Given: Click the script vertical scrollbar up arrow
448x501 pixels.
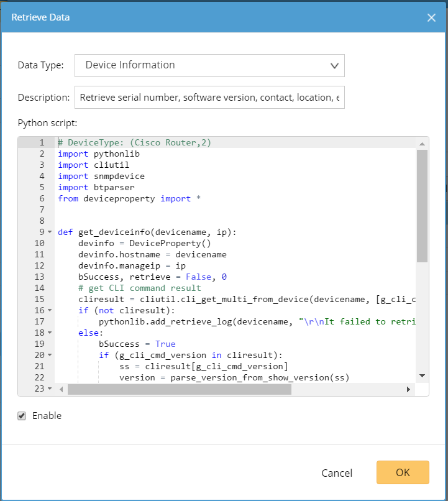Looking at the screenshot, I should point(422,144).
